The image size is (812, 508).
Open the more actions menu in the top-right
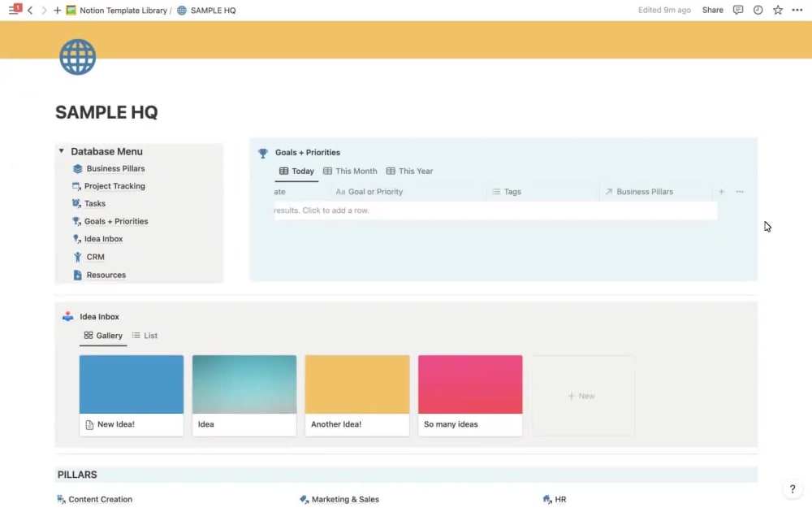point(797,10)
